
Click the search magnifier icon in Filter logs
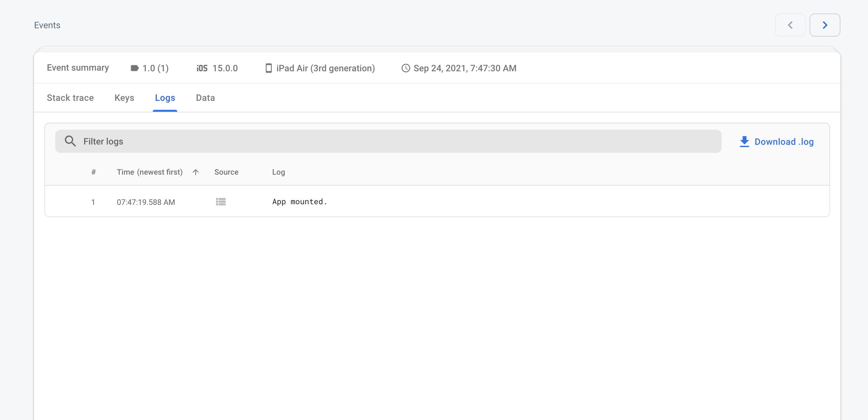70,141
